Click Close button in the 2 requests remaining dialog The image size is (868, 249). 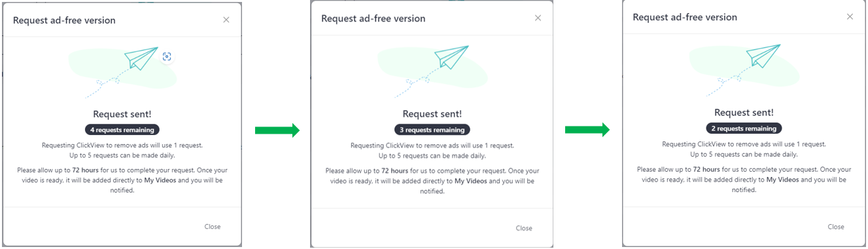836,227
